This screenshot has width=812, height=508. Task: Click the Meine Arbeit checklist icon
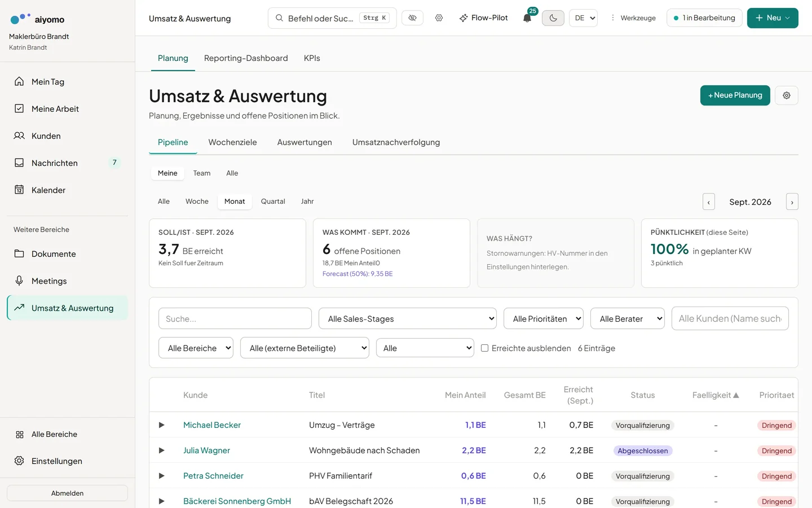(19, 108)
